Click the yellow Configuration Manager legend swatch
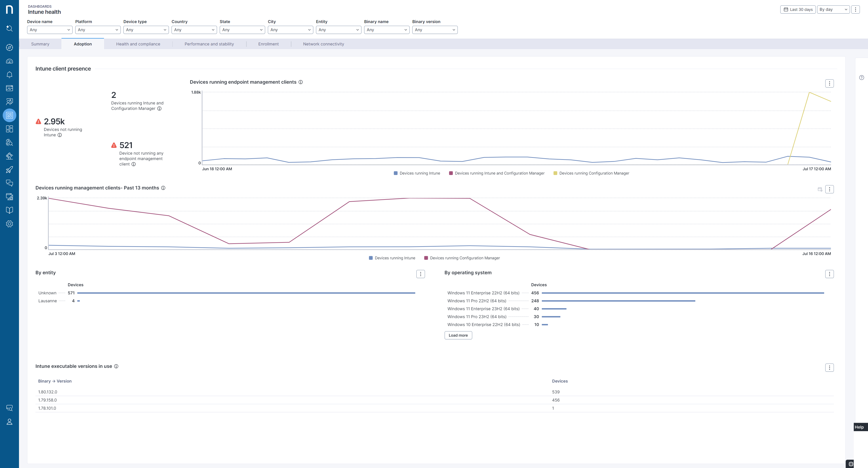Viewport: 868px width, 468px height. [x=555, y=173]
